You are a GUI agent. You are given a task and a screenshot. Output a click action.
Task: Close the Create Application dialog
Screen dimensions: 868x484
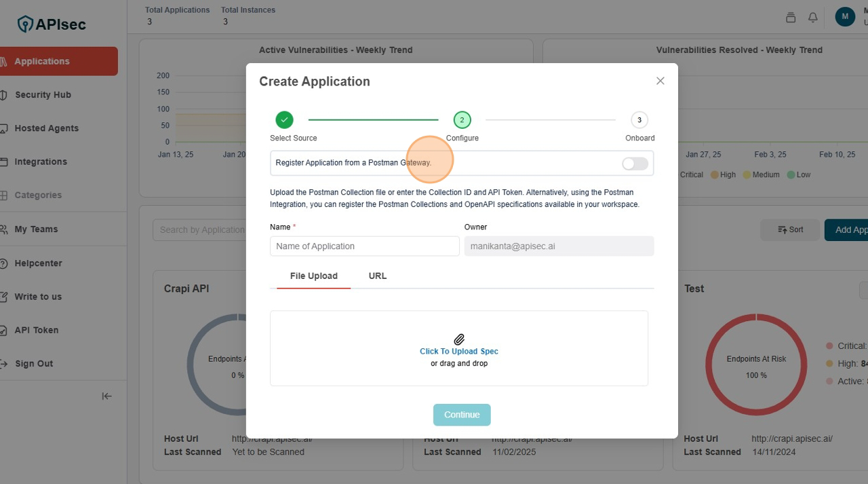coord(660,81)
